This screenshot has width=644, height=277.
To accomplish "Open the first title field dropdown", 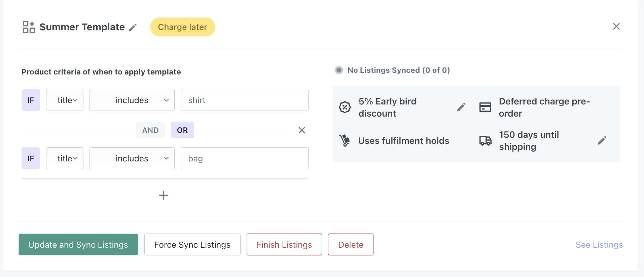I will tap(65, 100).
